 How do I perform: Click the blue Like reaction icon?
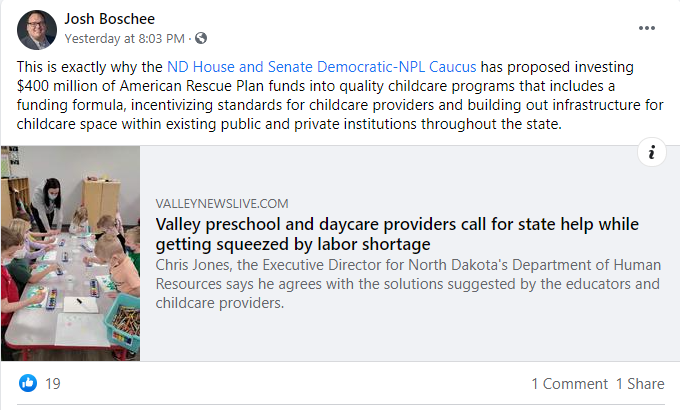coord(28,383)
